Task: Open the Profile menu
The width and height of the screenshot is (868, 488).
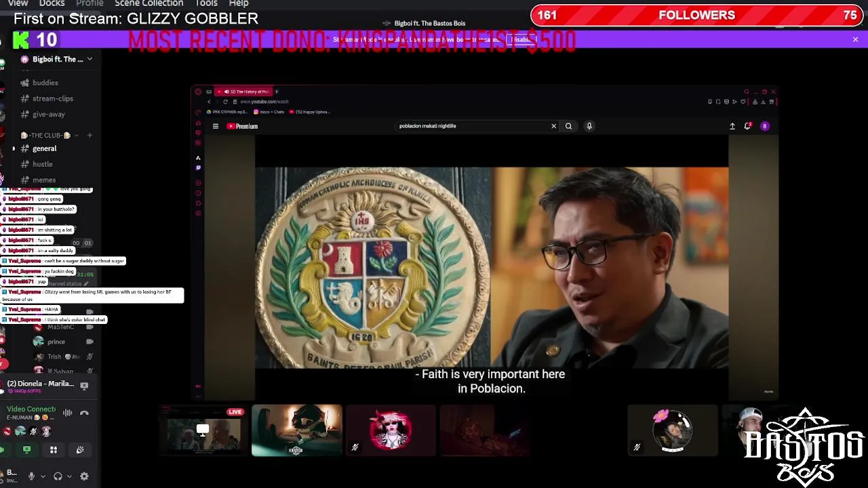Action: (90, 3)
